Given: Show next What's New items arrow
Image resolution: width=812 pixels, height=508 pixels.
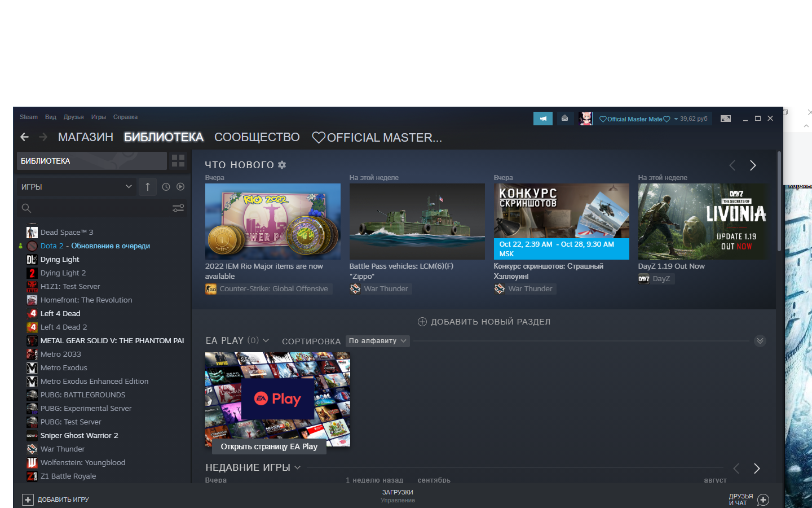Looking at the screenshot, I should pyautogui.click(x=753, y=165).
